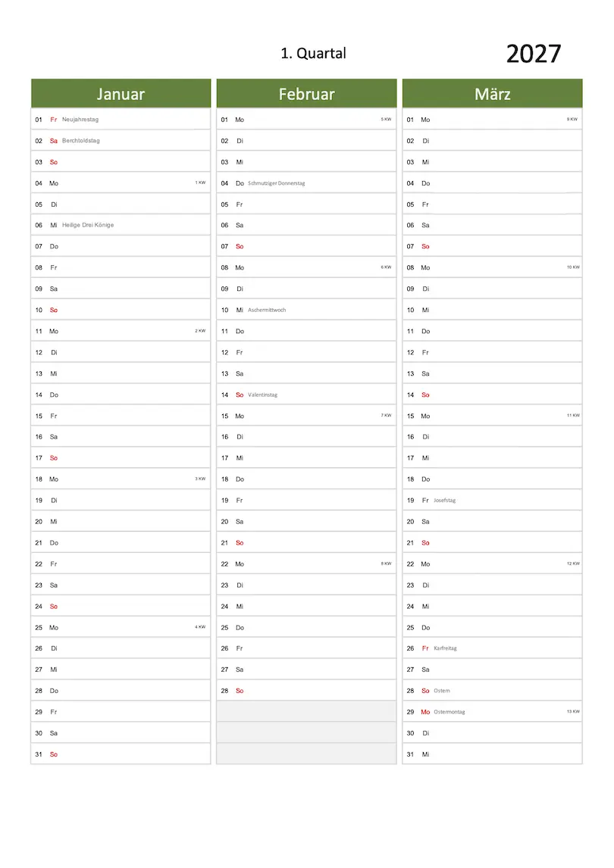Select the 2027 year title
The image size is (614, 868).
click(534, 54)
